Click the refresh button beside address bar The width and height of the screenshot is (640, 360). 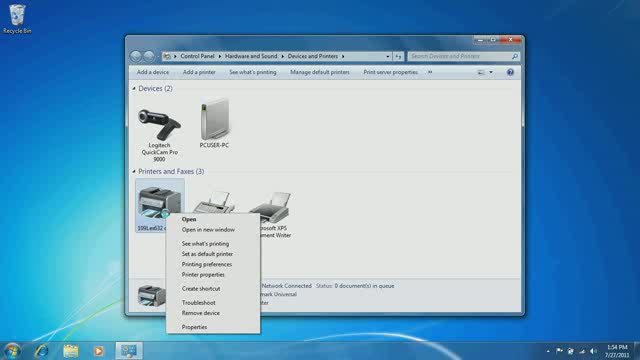pos(398,56)
